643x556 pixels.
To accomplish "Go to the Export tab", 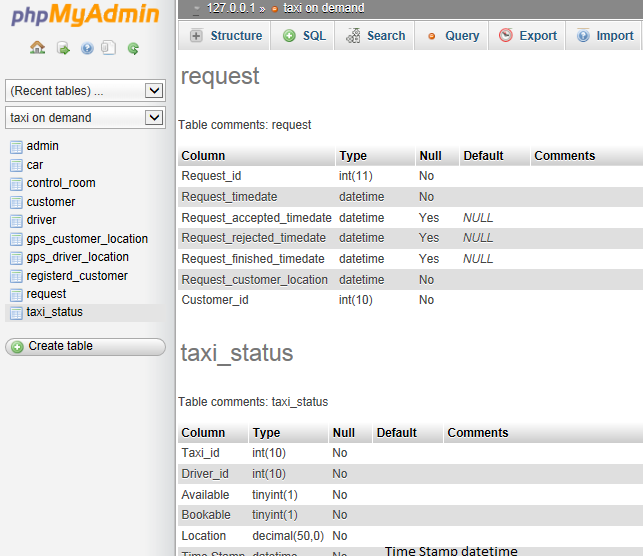I will tap(527, 36).
